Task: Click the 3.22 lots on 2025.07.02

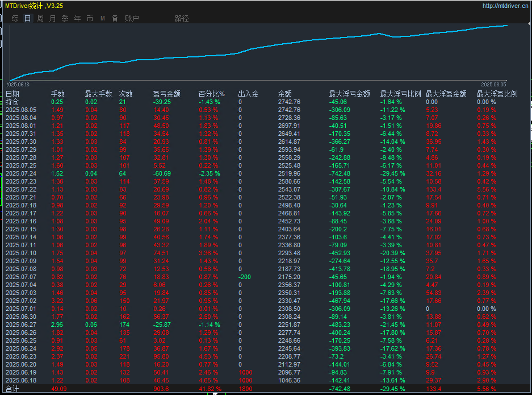Action: tap(57, 301)
